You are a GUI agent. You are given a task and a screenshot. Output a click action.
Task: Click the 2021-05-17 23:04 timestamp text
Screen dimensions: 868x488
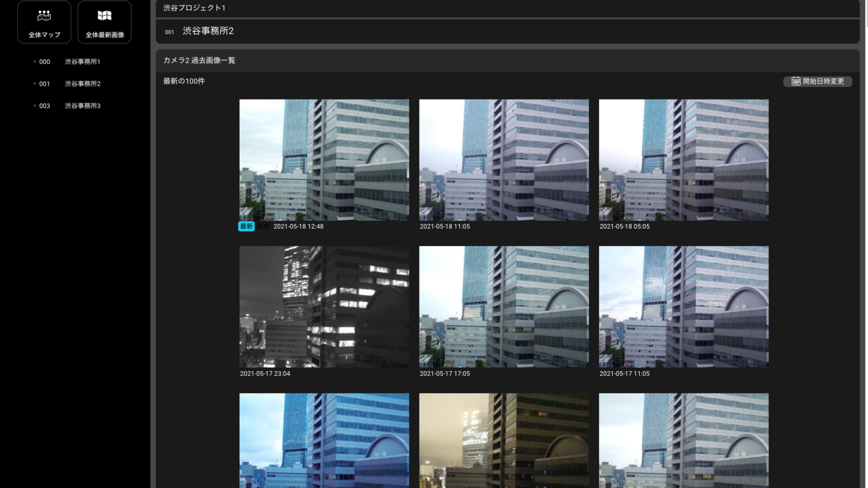click(265, 373)
